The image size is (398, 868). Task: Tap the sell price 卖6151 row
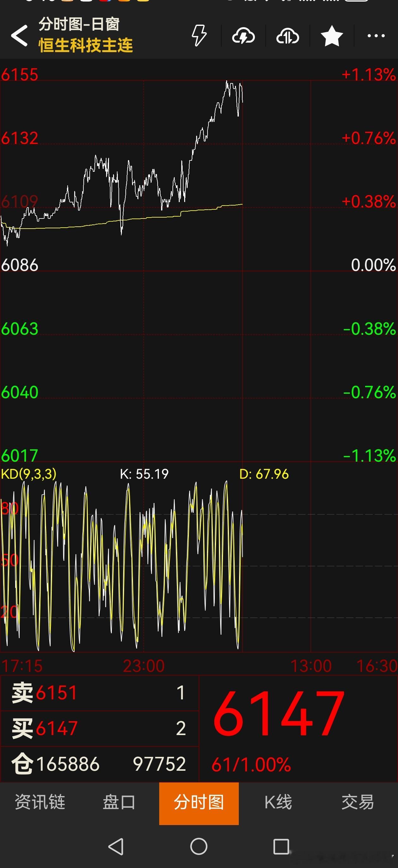click(x=99, y=693)
